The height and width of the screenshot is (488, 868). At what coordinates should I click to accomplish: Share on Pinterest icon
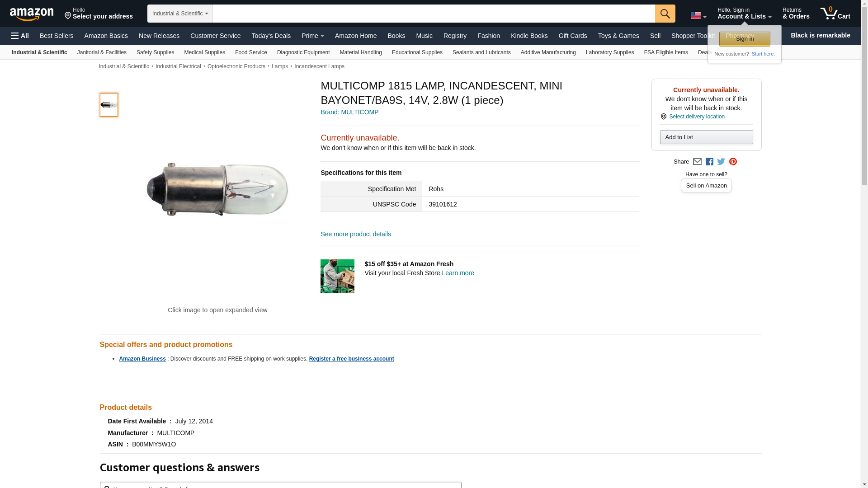(733, 162)
